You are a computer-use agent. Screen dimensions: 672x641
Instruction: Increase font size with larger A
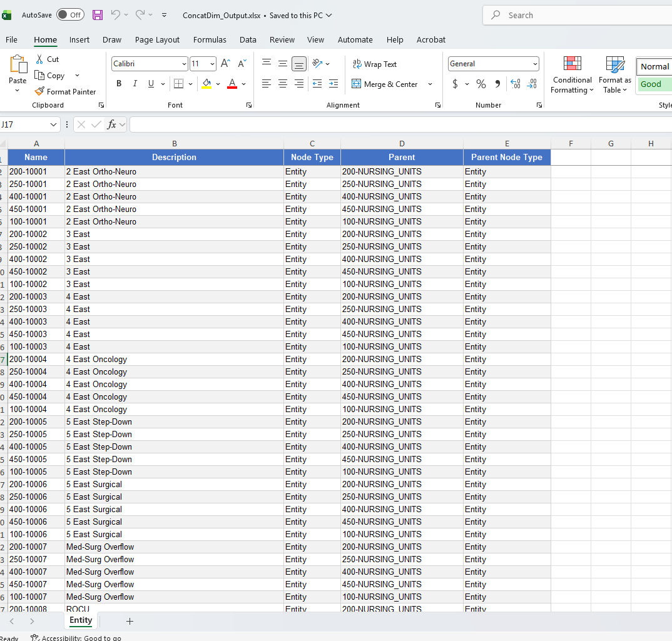pyautogui.click(x=225, y=64)
